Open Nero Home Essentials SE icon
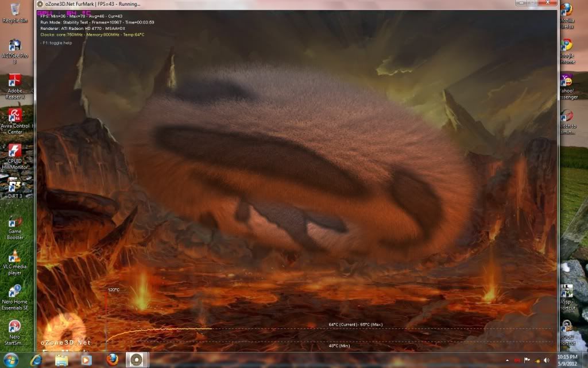The width and height of the screenshot is (588, 368). click(x=15, y=298)
